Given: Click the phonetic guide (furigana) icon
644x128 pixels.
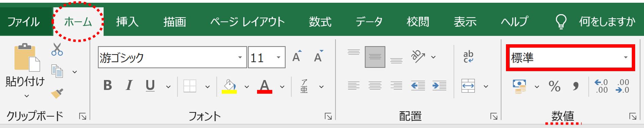Looking at the screenshot, I should coord(304,86).
